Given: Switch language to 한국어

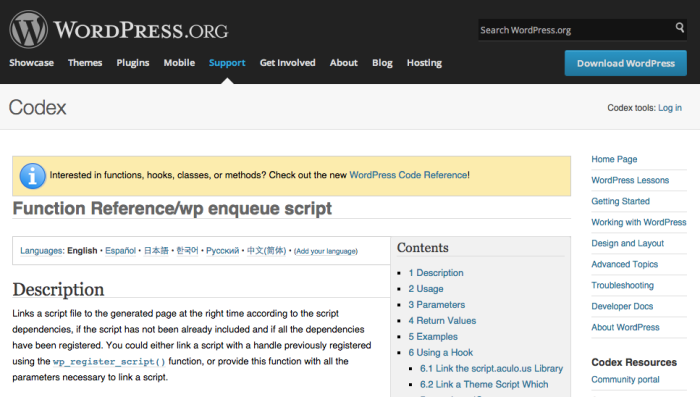Looking at the screenshot, I should [x=187, y=251].
